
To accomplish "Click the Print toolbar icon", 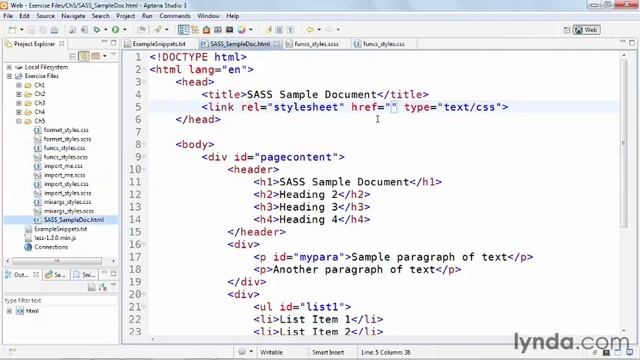I will click(x=54, y=30).
